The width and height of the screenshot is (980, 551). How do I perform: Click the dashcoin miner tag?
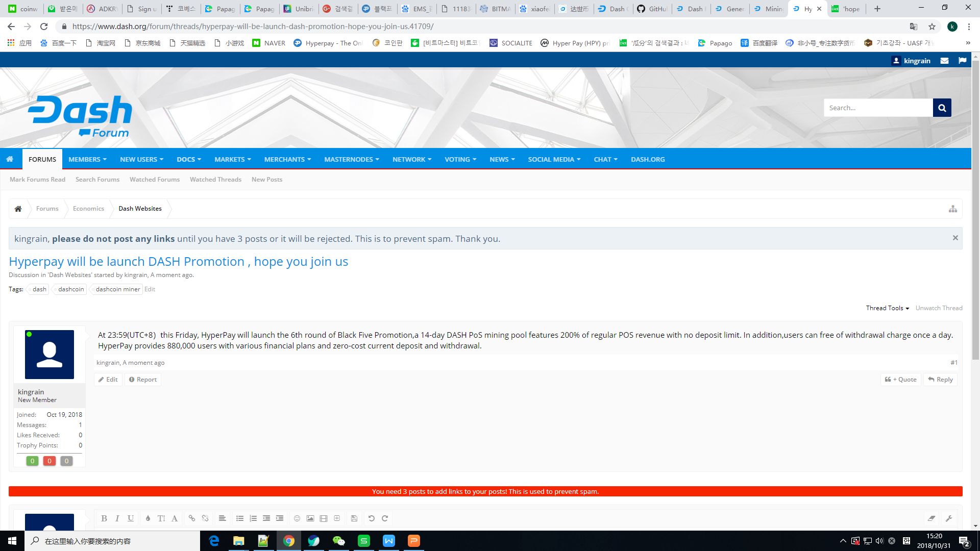[117, 289]
